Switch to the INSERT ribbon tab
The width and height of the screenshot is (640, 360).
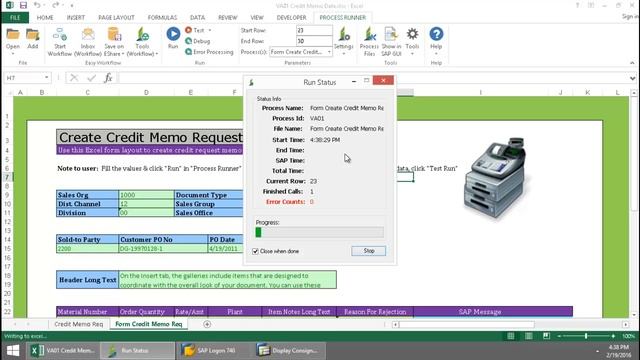(x=76, y=18)
